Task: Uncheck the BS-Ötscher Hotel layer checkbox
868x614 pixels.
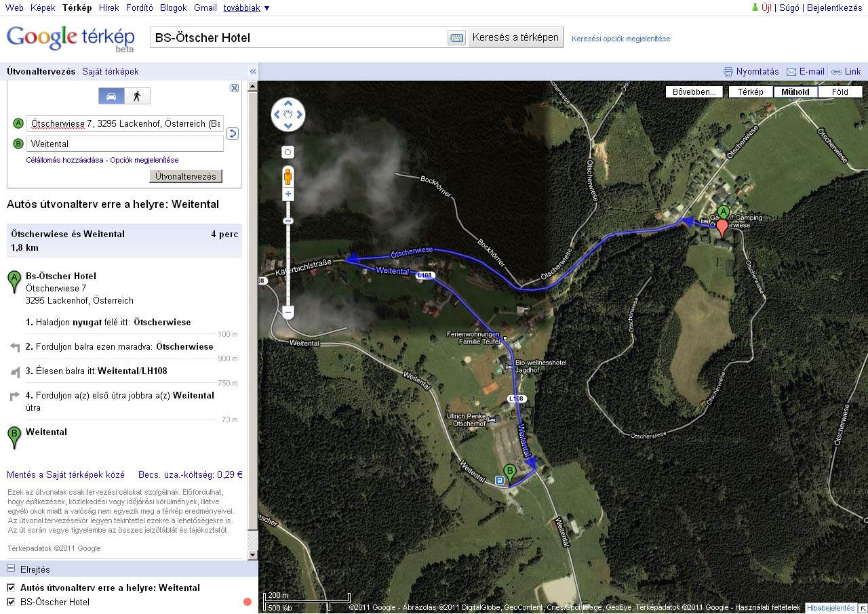Action: [x=11, y=602]
